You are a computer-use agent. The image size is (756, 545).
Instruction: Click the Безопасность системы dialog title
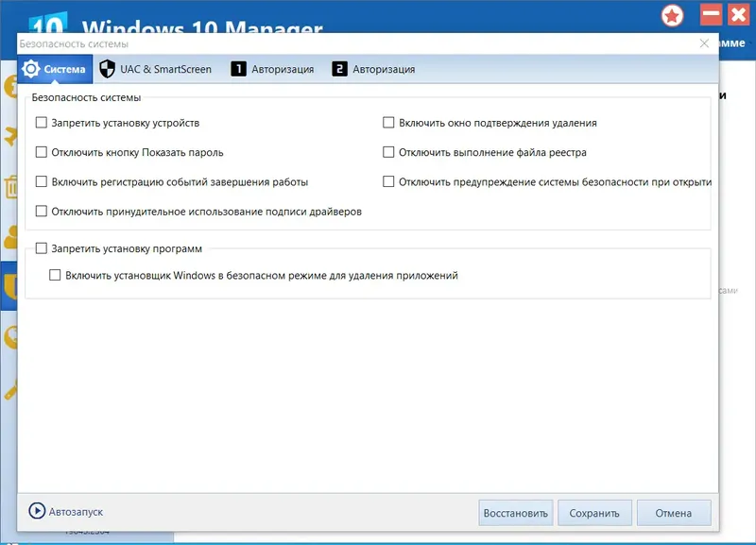coord(74,43)
